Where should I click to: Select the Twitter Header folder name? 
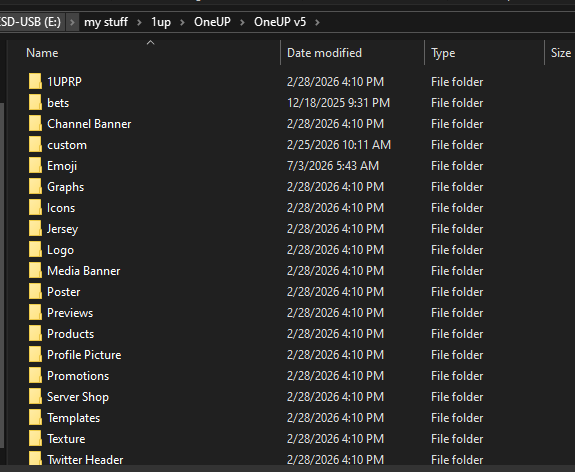(x=85, y=460)
